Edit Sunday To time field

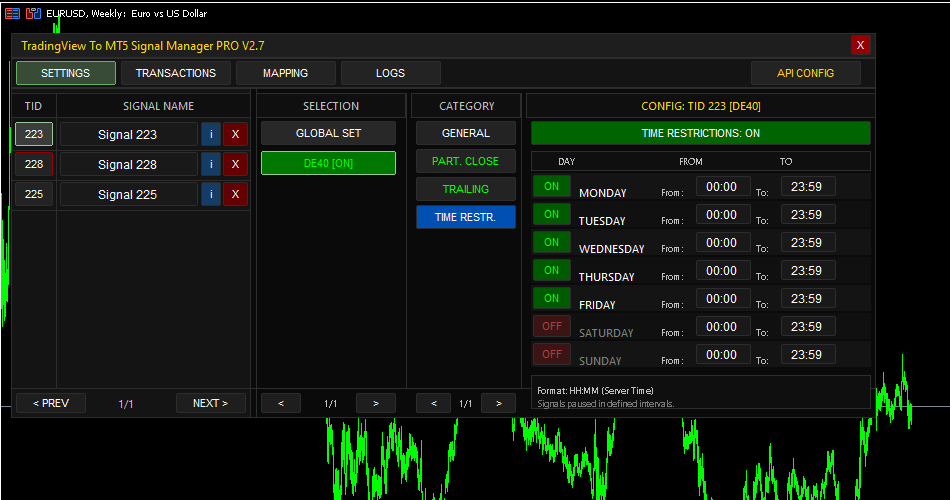pyautogui.click(x=806, y=354)
